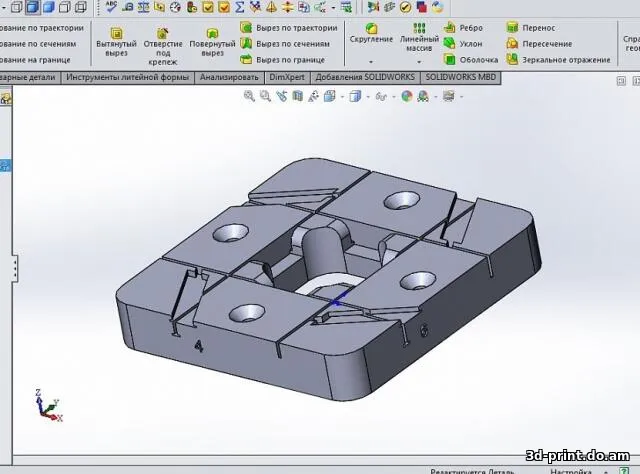This screenshot has height=474, width=640.
Task: Click the Edit Appearance color ball
Action: point(407,96)
